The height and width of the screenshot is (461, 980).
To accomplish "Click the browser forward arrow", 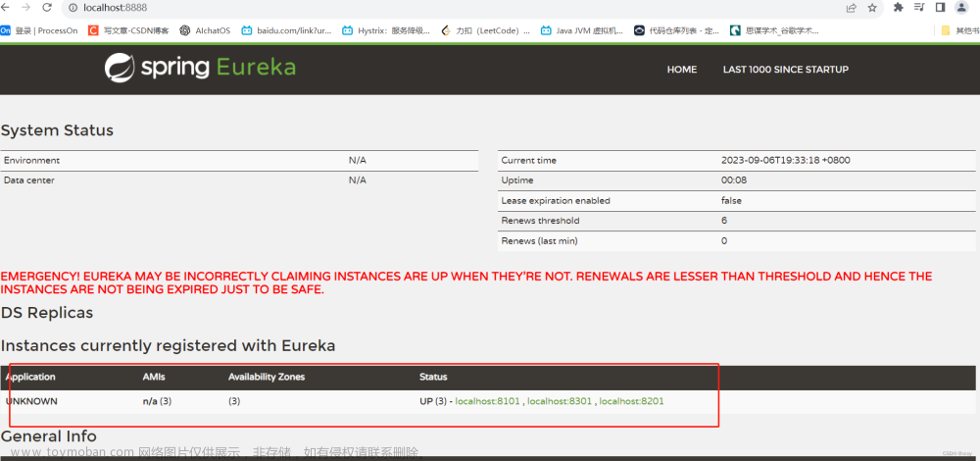I will tap(26, 8).
